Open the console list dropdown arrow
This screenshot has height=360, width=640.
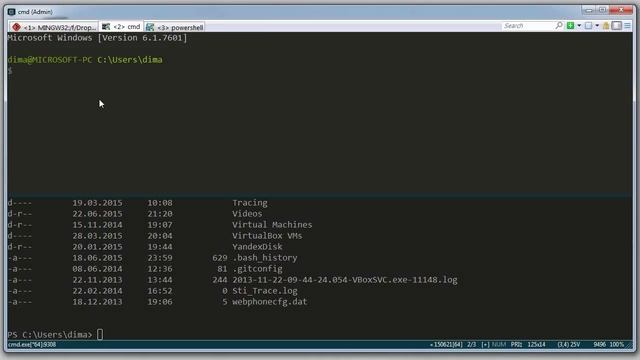click(597, 26)
